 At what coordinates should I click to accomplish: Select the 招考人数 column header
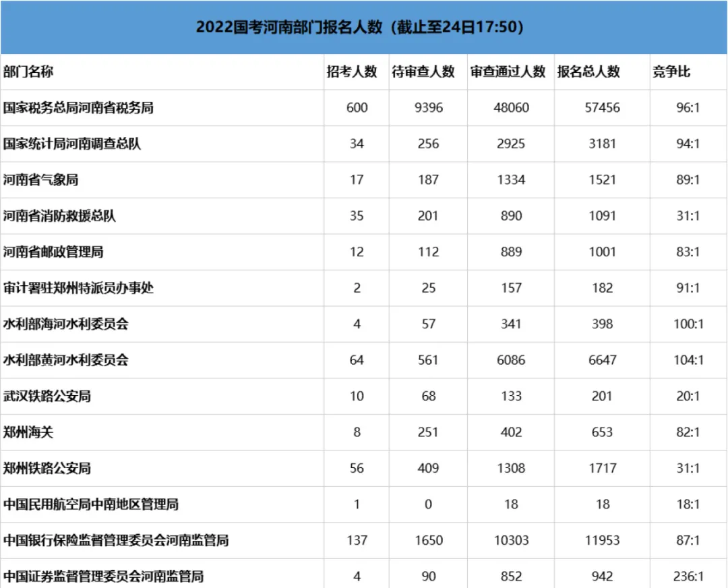coord(352,71)
